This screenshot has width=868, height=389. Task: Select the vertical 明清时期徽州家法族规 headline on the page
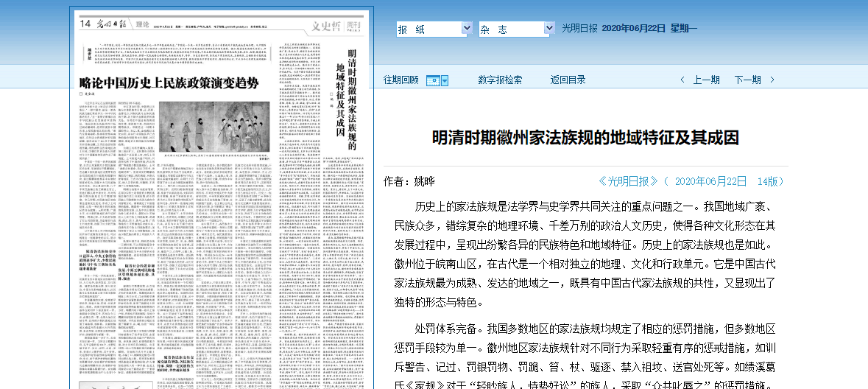pos(350,96)
